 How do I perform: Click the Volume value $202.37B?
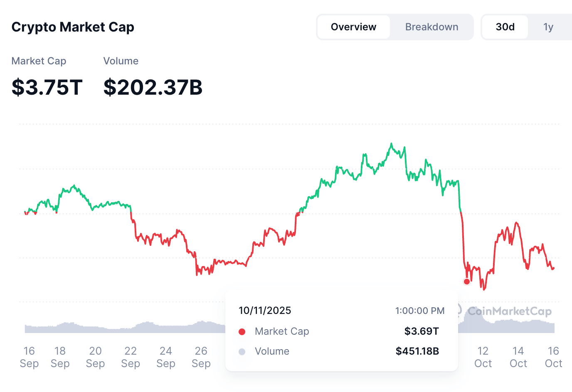(153, 87)
